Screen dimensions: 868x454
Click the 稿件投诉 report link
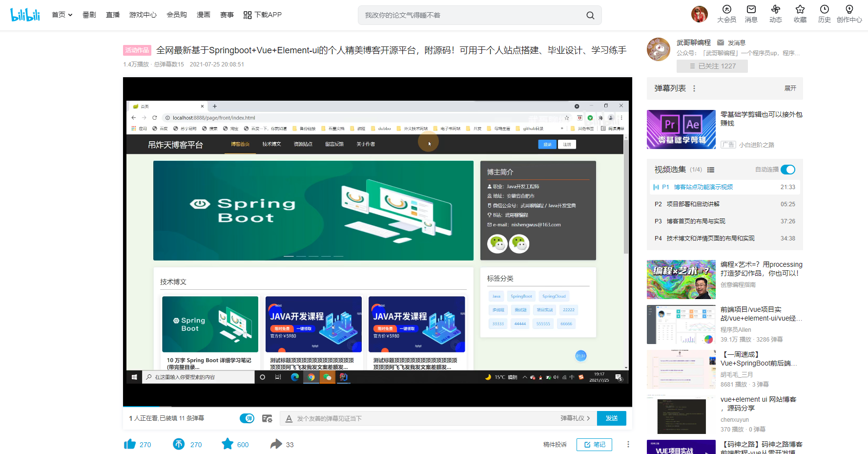point(555,444)
